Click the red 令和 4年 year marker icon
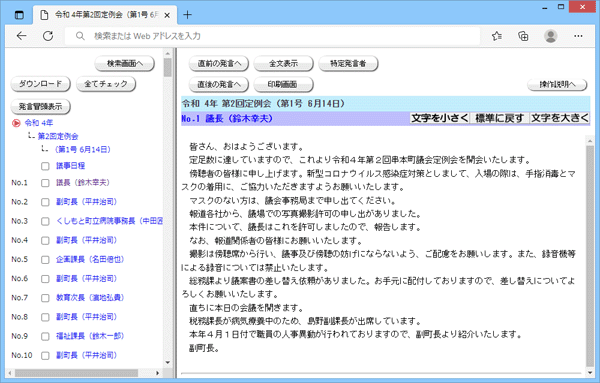Screen dimensions: 600x383 click(x=16, y=123)
